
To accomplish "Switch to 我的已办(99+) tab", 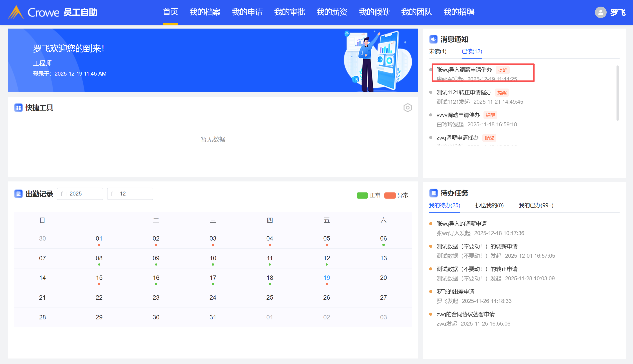I will (536, 205).
